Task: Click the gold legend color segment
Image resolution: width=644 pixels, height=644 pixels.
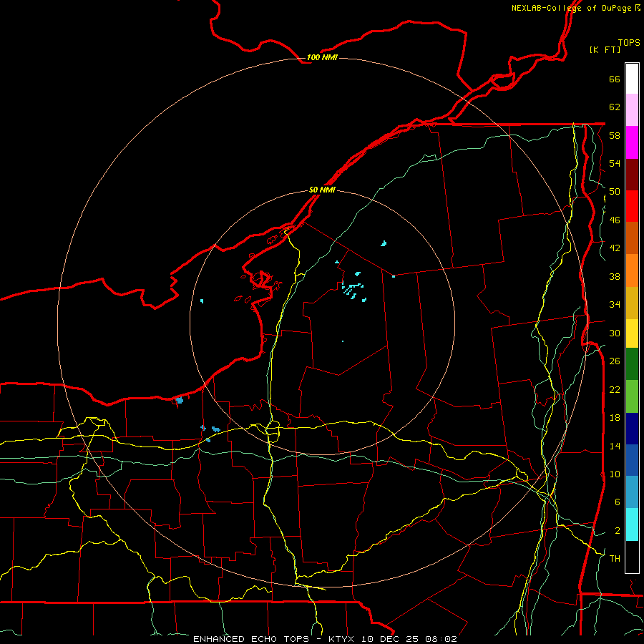Action: [632, 303]
